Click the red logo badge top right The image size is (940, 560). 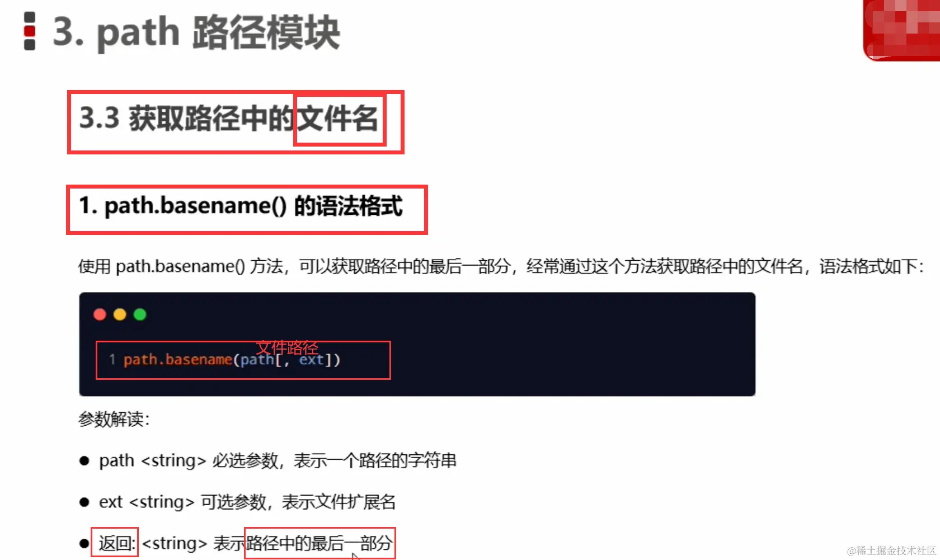tap(901, 30)
